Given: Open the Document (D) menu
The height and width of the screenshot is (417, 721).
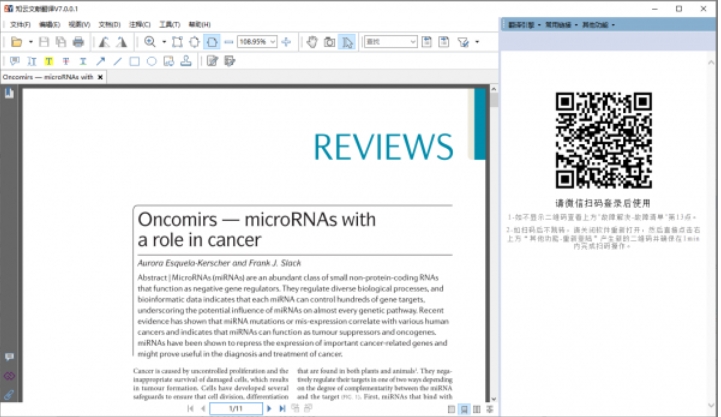Looking at the screenshot, I should pyautogui.click(x=109, y=24).
